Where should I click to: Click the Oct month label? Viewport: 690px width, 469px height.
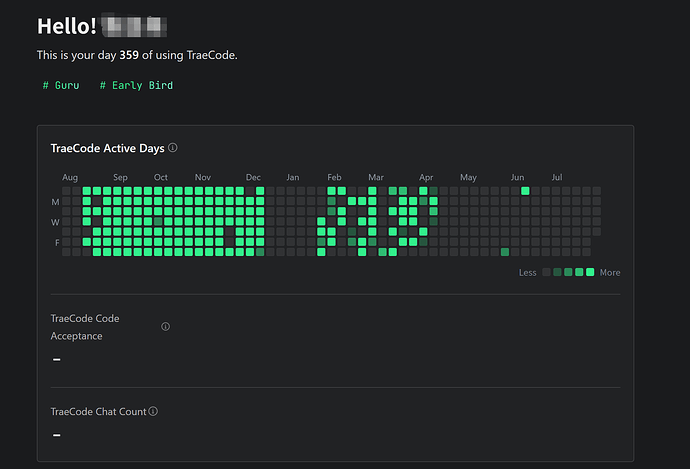(x=161, y=177)
